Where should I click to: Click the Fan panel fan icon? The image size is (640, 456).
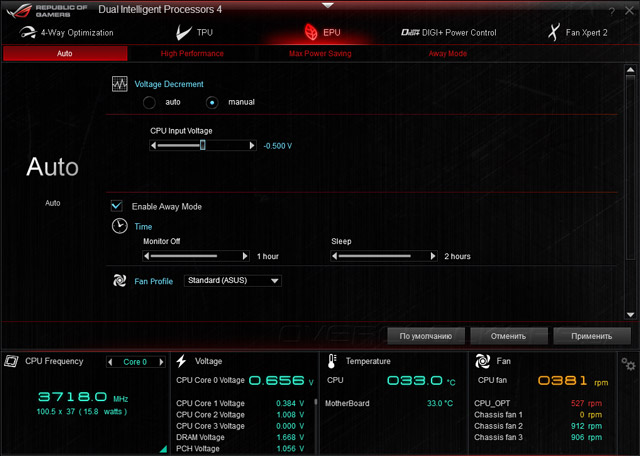[482, 361]
